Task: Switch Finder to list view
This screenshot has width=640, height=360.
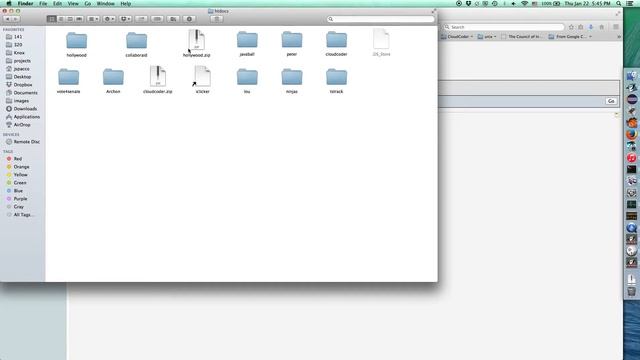Action: tap(61, 19)
